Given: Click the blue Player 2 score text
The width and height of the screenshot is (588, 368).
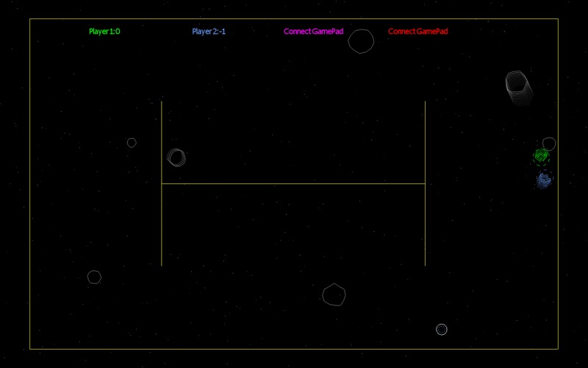Looking at the screenshot, I should pyautogui.click(x=209, y=32).
